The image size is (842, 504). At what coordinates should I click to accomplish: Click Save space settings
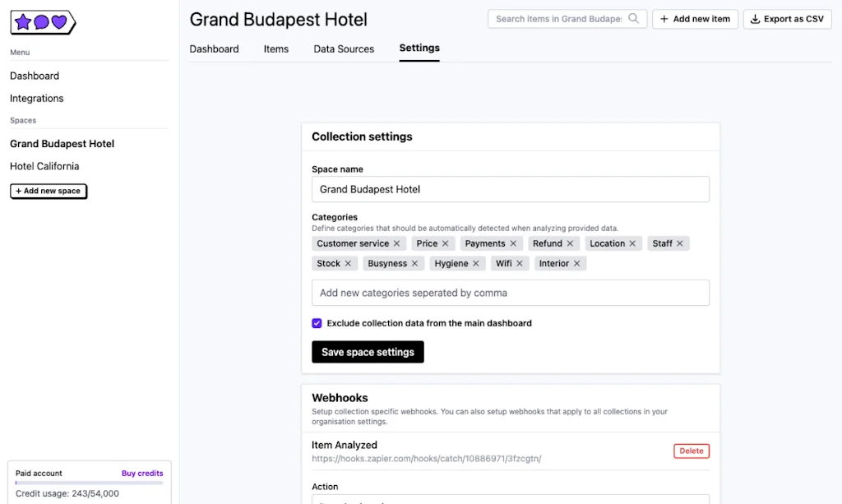368,352
